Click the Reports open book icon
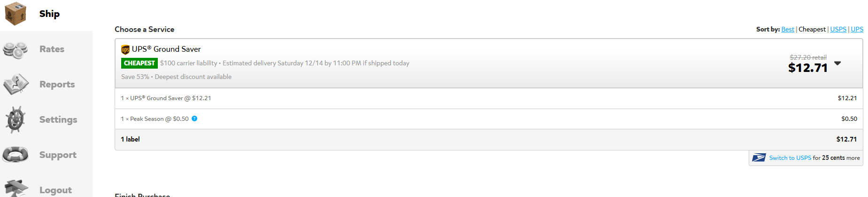 click(x=16, y=85)
